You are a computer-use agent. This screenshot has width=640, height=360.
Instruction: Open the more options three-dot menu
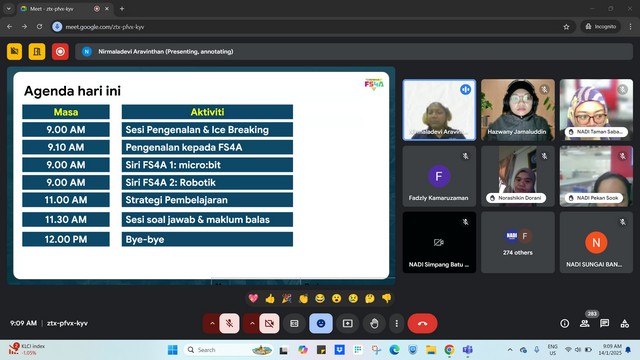(396, 323)
